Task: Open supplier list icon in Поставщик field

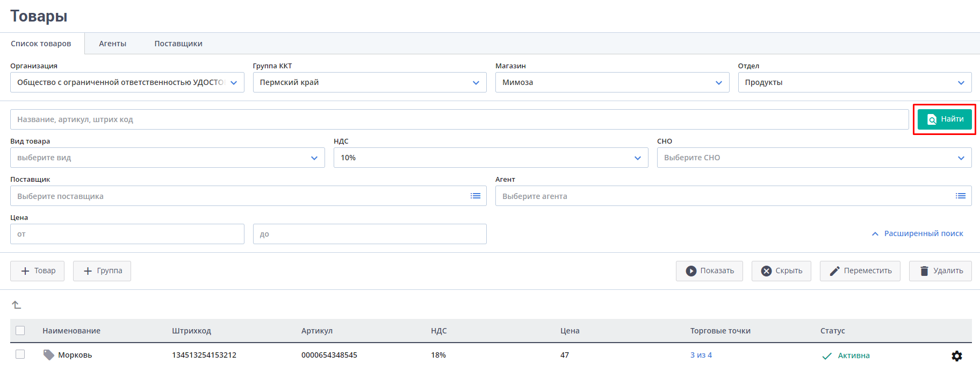Action: click(x=475, y=196)
